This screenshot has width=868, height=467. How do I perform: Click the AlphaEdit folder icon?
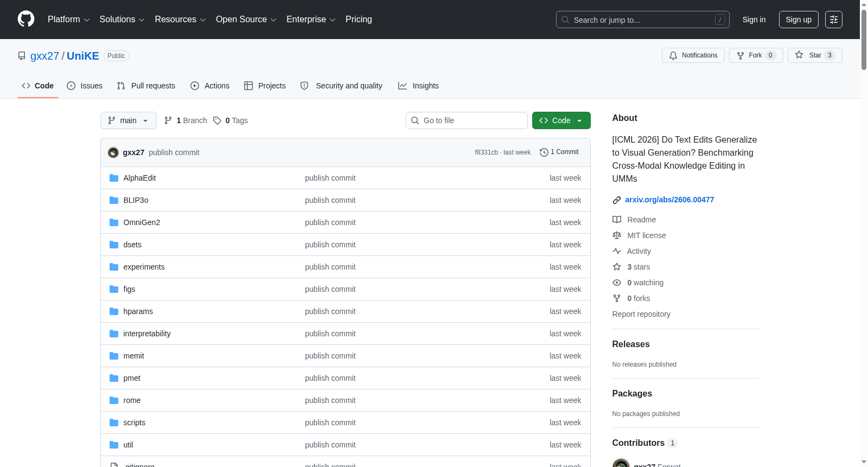tap(114, 178)
